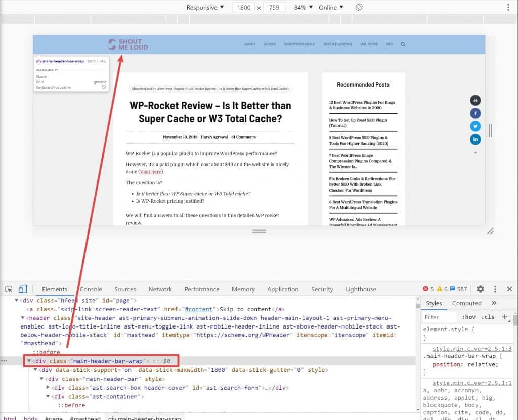Click the Styles filter input
518x420 pixels.
coord(440,317)
